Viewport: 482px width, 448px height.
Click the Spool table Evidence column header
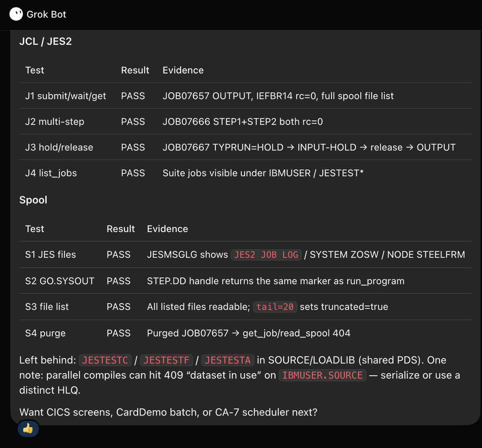pyautogui.click(x=167, y=229)
